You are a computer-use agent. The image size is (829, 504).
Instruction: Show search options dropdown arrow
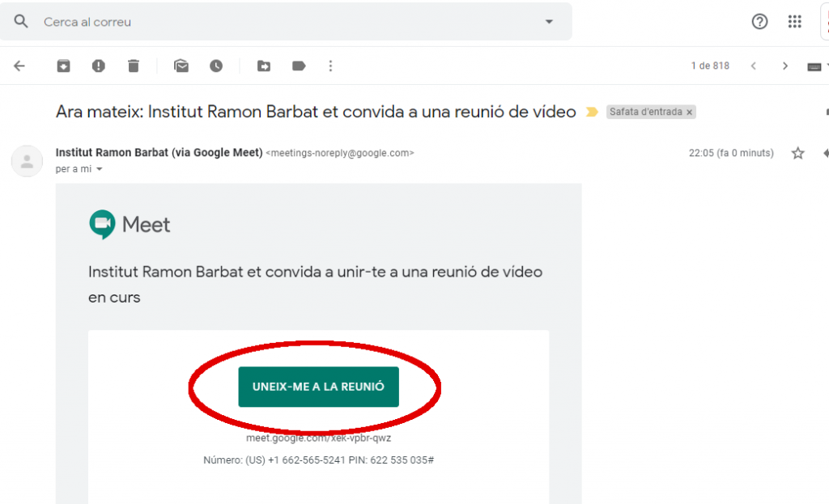(x=550, y=22)
